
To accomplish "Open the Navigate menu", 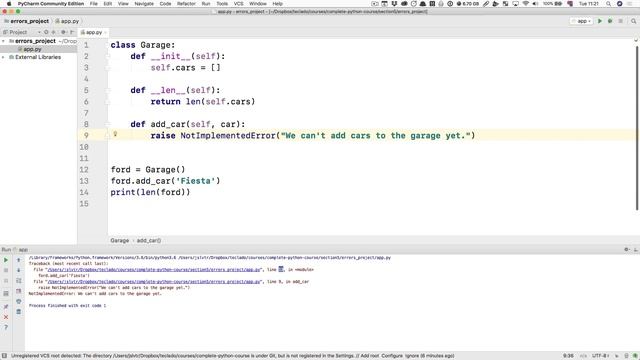I will click(x=144, y=4).
